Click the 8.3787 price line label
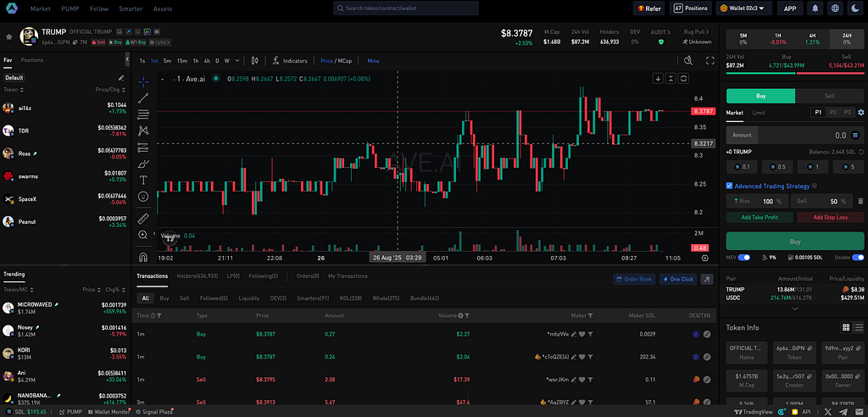868x417 pixels. tap(703, 111)
